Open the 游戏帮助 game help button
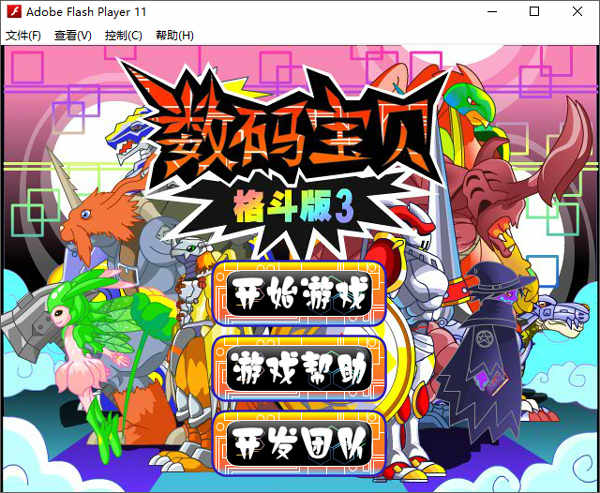The width and height of the screenshot is (600, 493). pyautogui.click(x=299, y=368)
